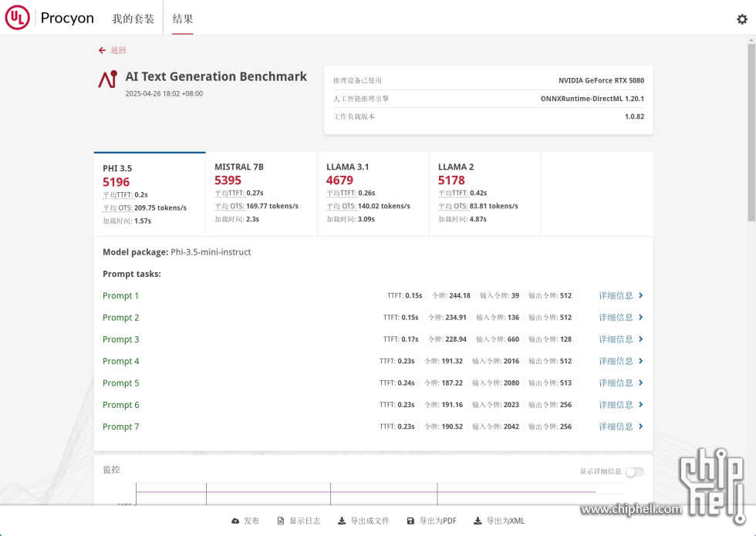This screenshot has height=536, width=756.
Task: Click the UL logo icon
Action: [x=17, y=17]
